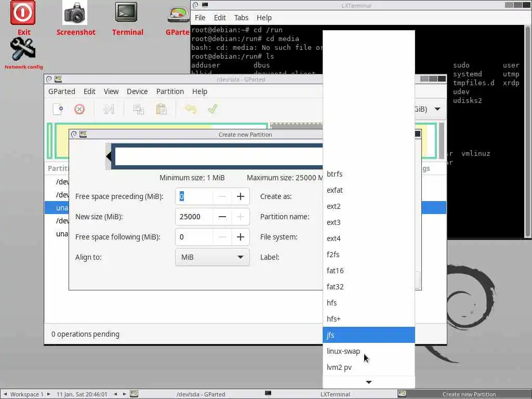Image resolution: width=532 pixels, height=399 pixels.
Task: Switch to /dev/sda - GParted taskbar entry
Action: [201, 394]
